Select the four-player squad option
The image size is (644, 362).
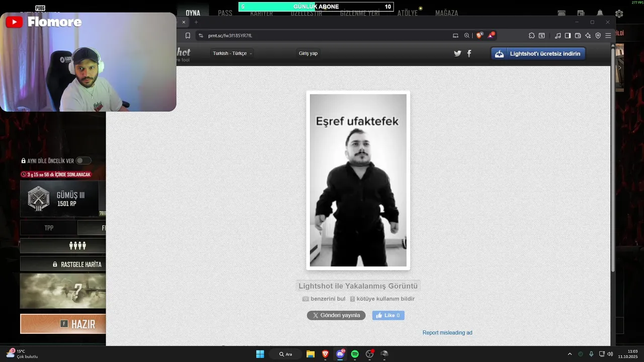[63, 246]
